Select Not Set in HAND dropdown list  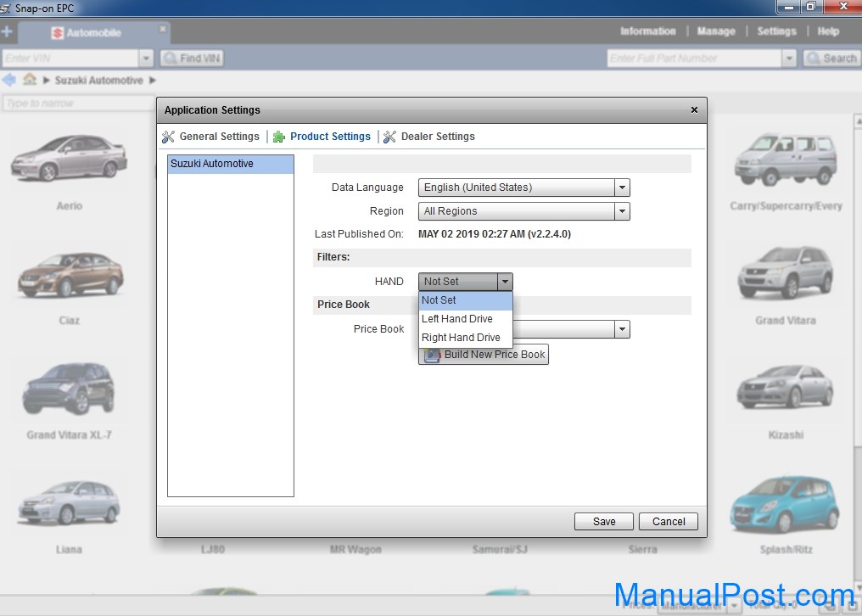pos(466,300)
